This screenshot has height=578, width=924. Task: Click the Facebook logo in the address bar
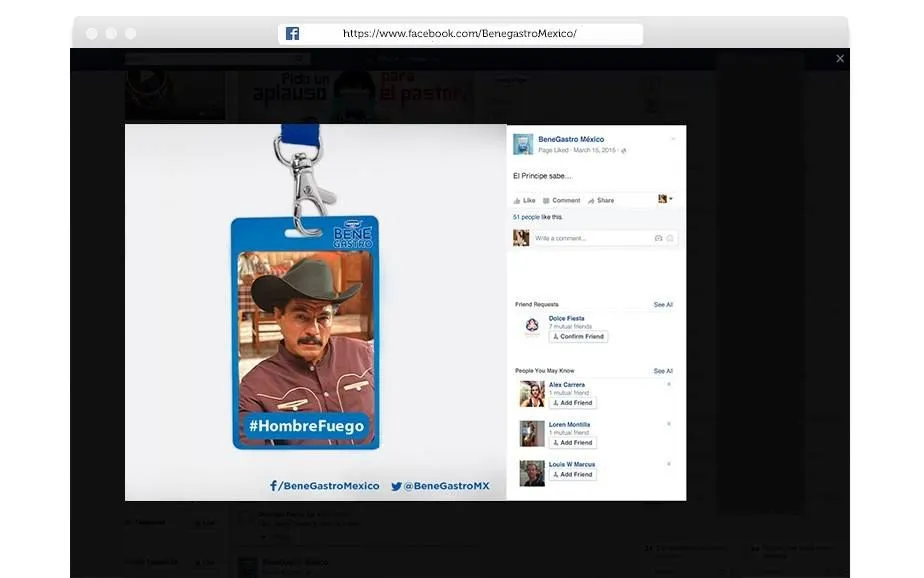coord(292,34)
